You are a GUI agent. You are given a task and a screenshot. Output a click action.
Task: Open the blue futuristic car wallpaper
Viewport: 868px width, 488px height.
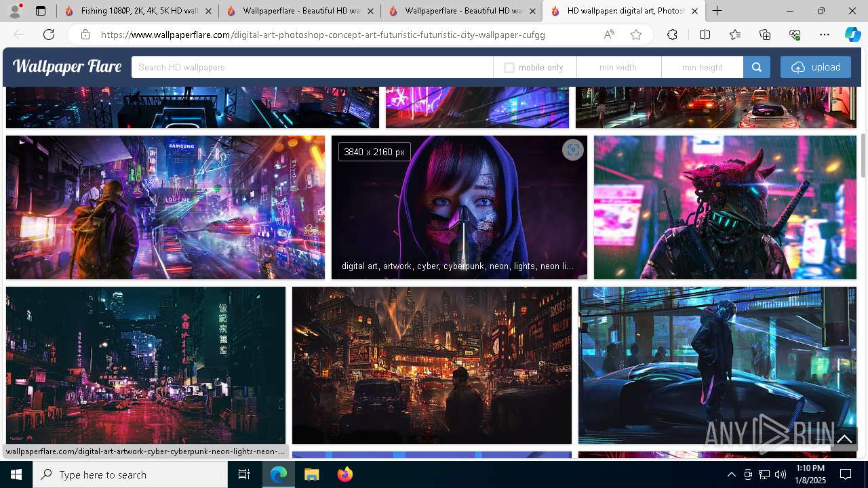tap(717, 365)
